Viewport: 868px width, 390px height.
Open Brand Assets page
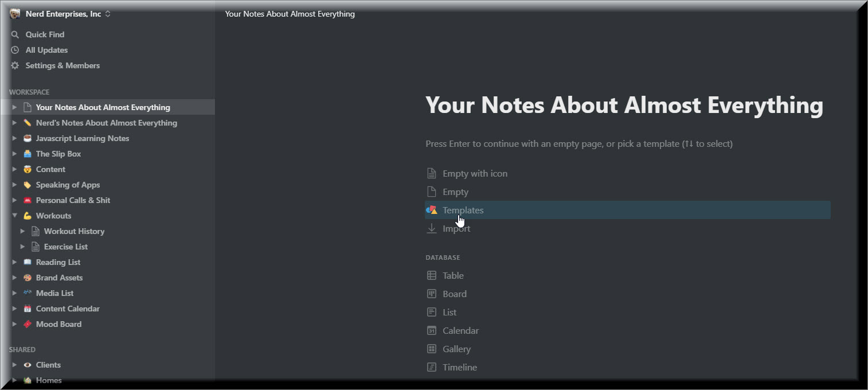(59, 278)
